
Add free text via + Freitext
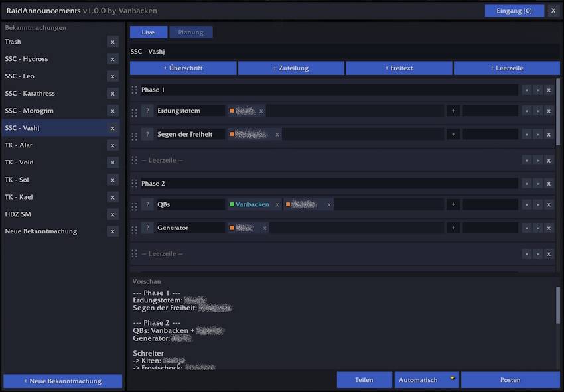(x=399, y=68)
